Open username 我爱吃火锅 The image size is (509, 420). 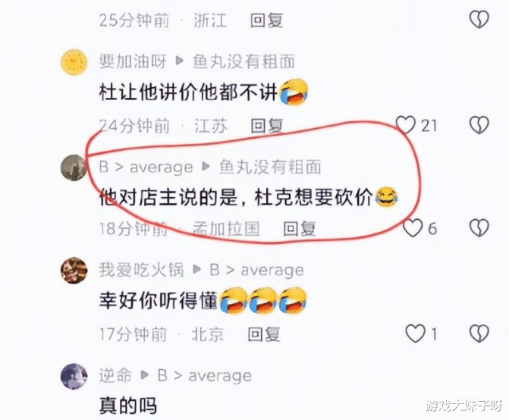point(142,270)
